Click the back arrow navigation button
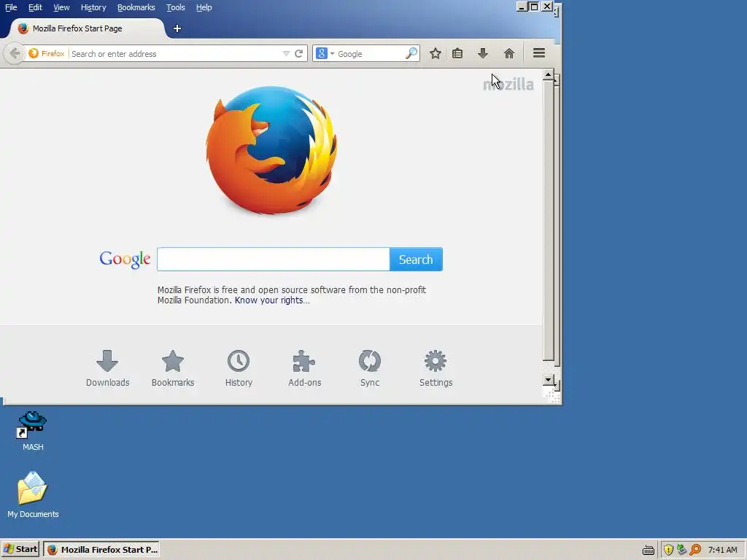 point(15,53)
